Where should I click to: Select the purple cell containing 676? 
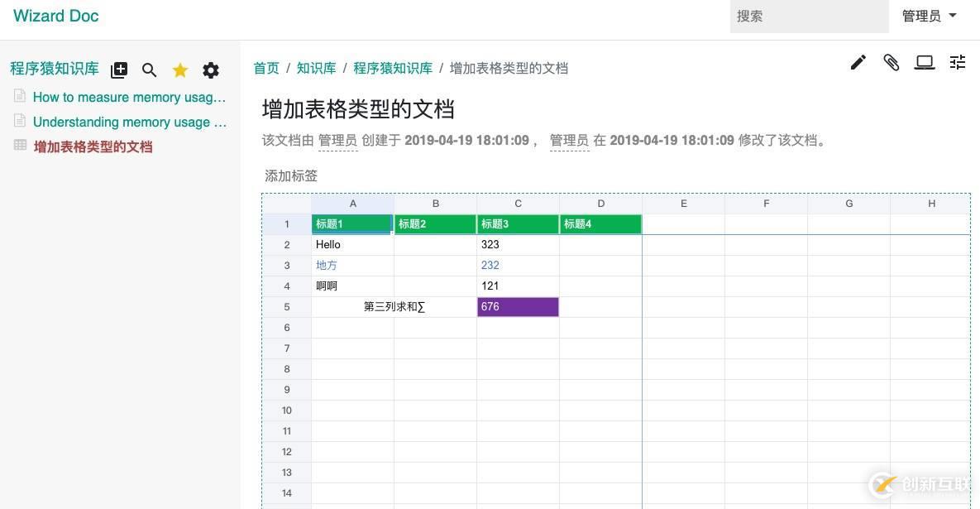pyautogui.click(x=518, y=307)
